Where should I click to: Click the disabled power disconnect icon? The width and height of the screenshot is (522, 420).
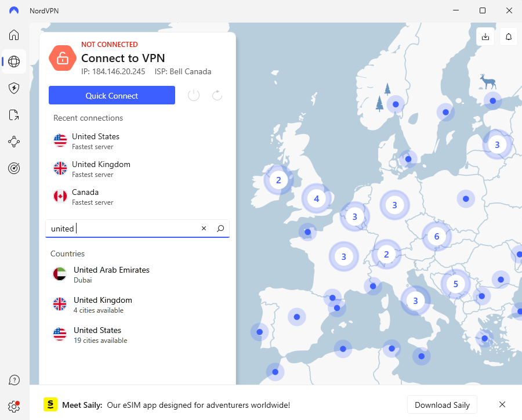click(x=194, y=95)
